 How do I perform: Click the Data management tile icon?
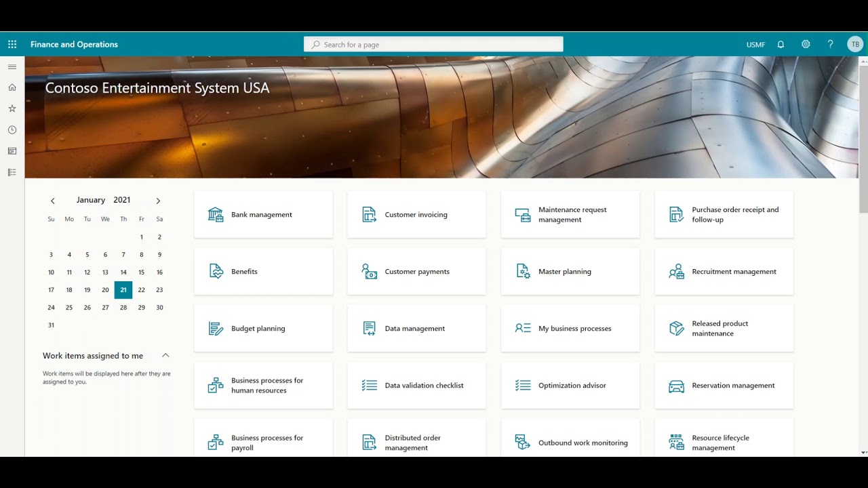(369, 329)
